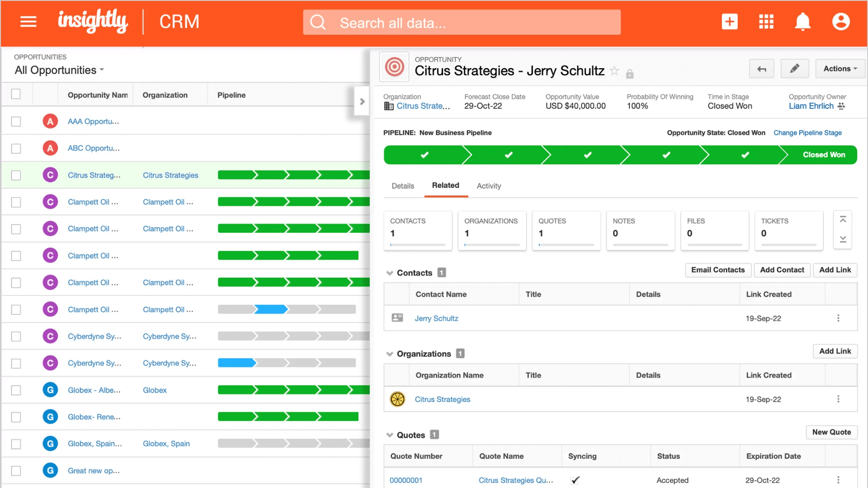This screenshot has width=868, height=488.
Task: Click the owner team icon beside Liam Ehrlich
Action: tap(841, 106)
